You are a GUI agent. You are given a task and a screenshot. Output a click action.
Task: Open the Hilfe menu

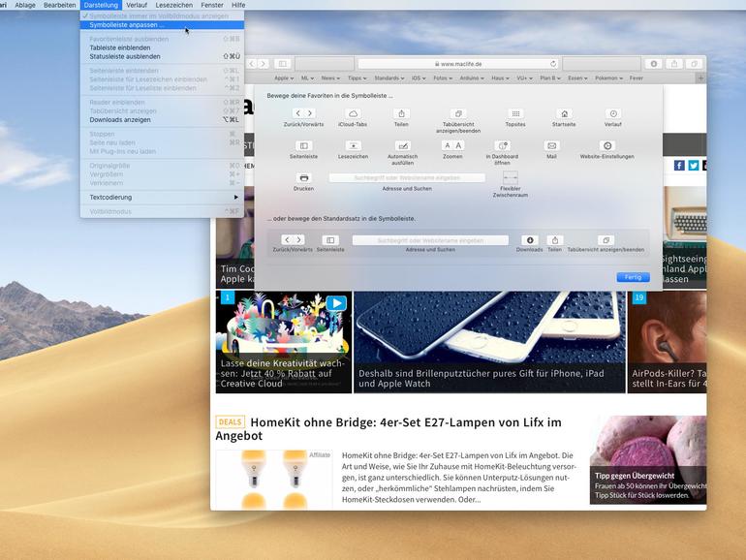click(238, 5)
